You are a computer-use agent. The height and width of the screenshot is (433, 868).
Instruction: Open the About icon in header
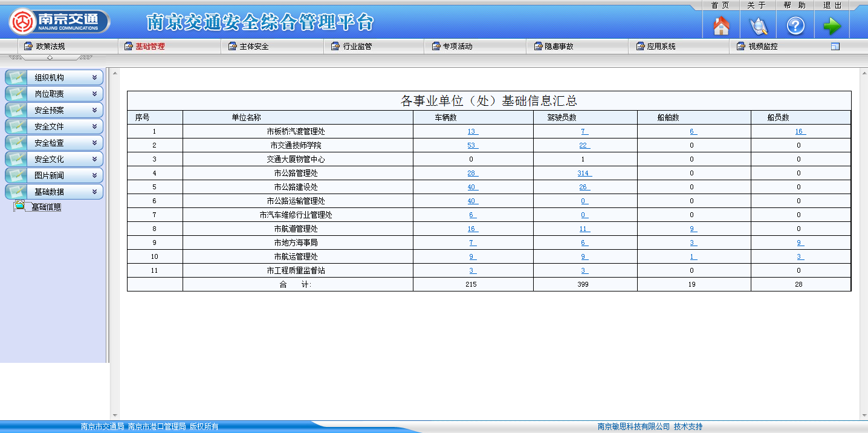pos(758,26)
